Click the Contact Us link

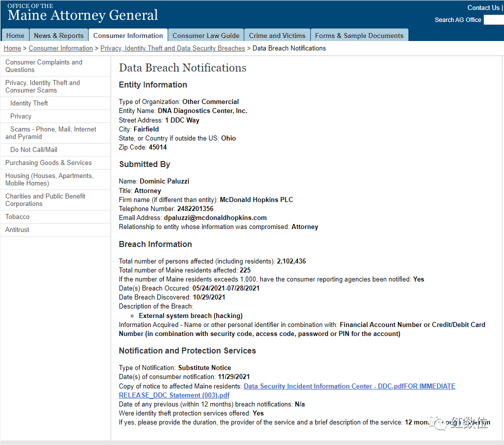click(483, 7)
